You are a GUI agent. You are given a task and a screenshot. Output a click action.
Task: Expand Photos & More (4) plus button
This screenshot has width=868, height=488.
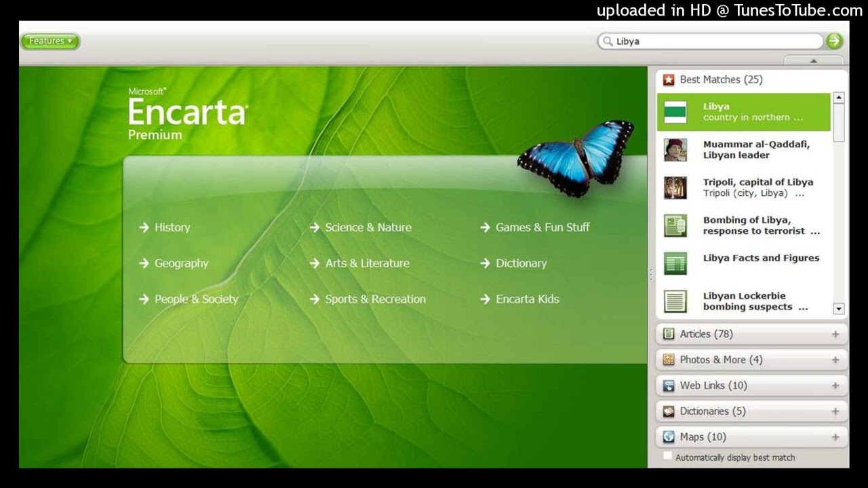pos(835,360)
